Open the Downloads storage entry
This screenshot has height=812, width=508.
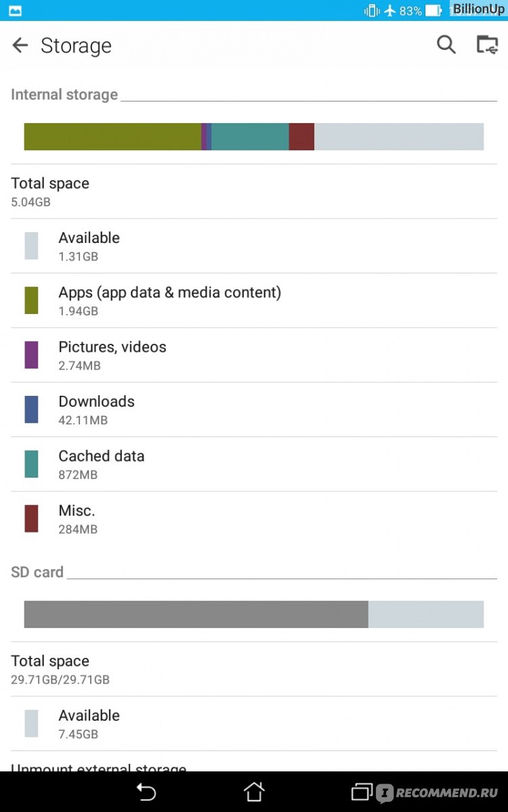click(x=254, y=410)
